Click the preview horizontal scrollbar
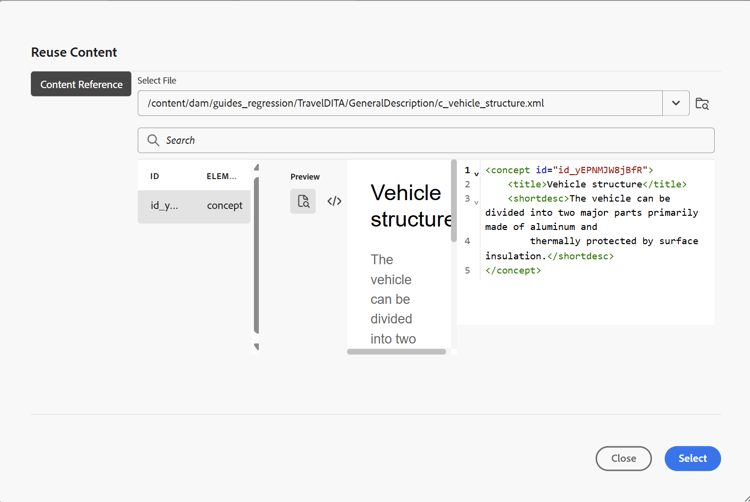750x502 pixels. pos(397,351)
